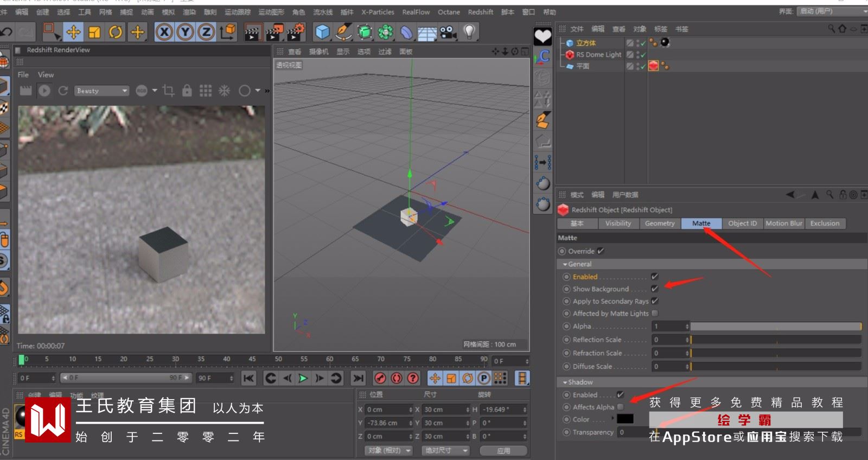This screenshot has height=460, width=868.
Task: Open the Beauty AOV dropdown
Action: coord(102,91)
